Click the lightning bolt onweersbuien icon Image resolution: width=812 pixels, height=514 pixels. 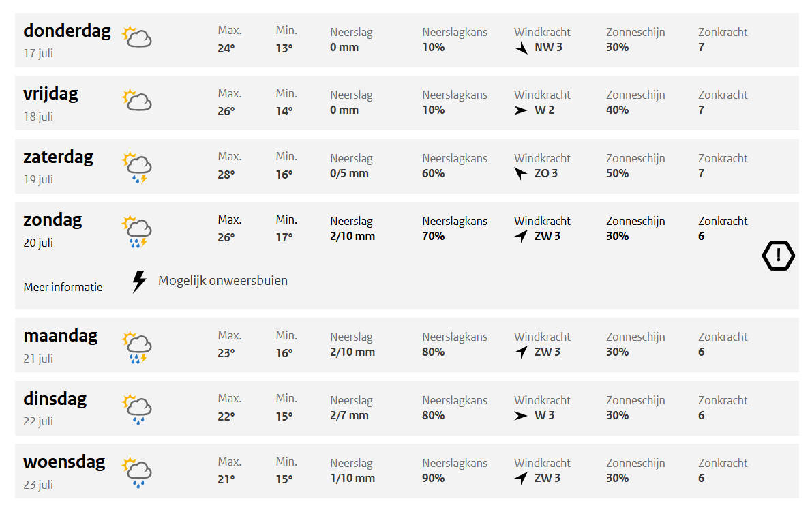(x=139, y=281)
